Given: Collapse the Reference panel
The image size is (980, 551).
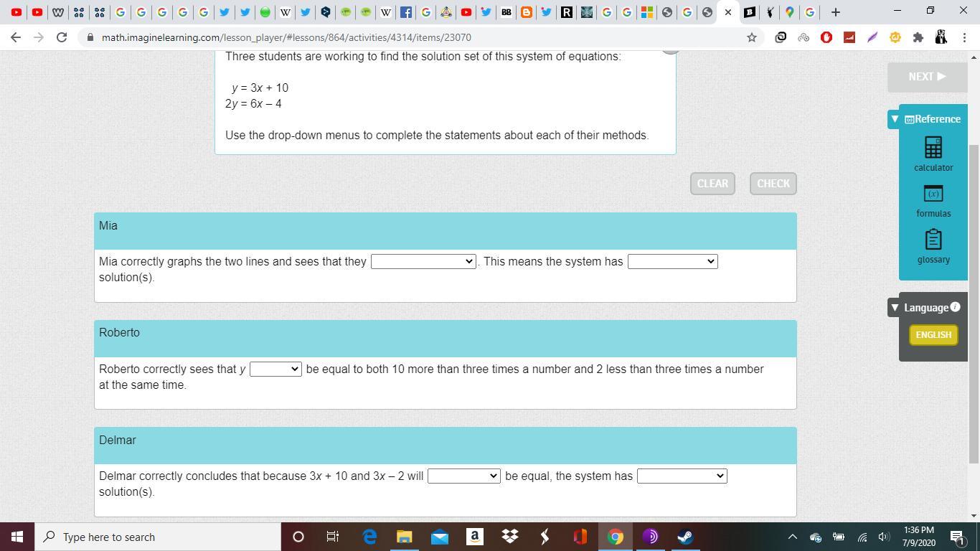Looking at the screenshot, I should (x=895, y=119).
